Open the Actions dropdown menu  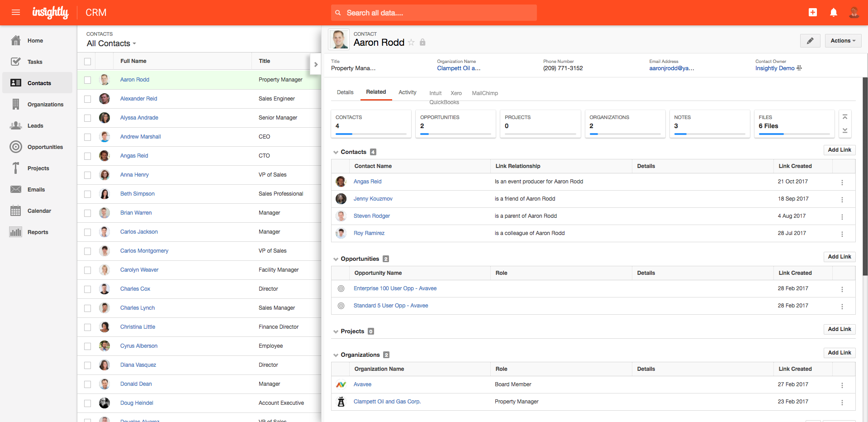842,40
